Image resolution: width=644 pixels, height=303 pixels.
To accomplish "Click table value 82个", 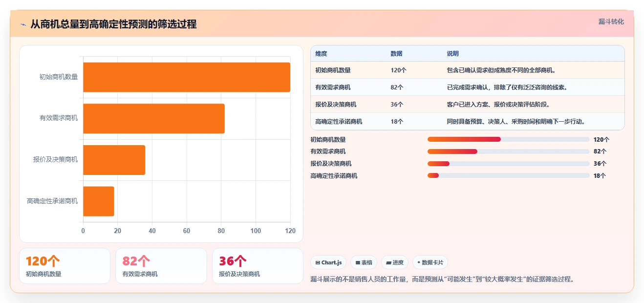I will (x=397, y=87).
